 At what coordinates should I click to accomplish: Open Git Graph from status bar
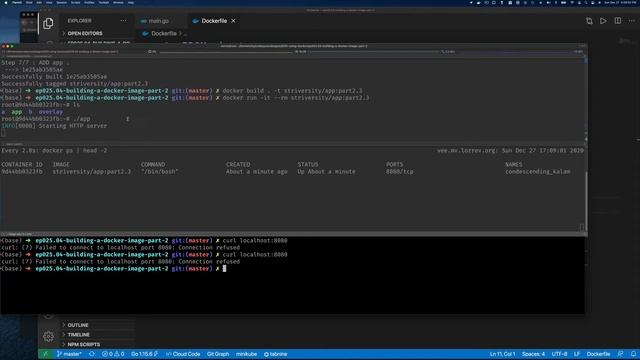218,354
